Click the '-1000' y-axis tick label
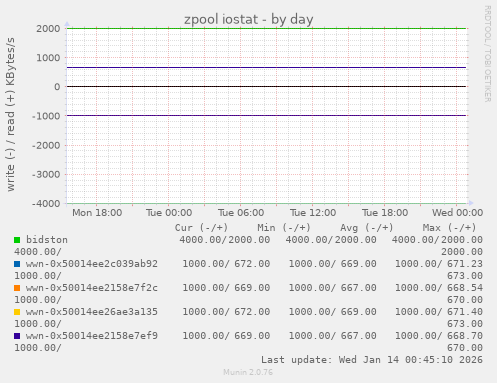 46,116
